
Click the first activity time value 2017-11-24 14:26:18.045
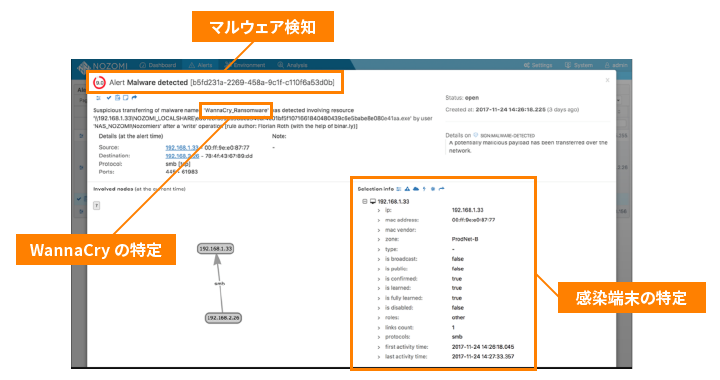tap(483, 347)
